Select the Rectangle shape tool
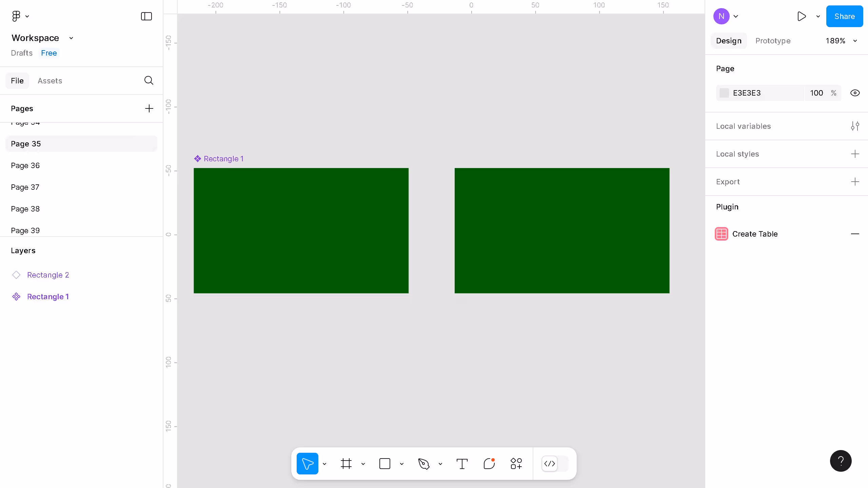 pyautogui.click(x=384, y=464)
